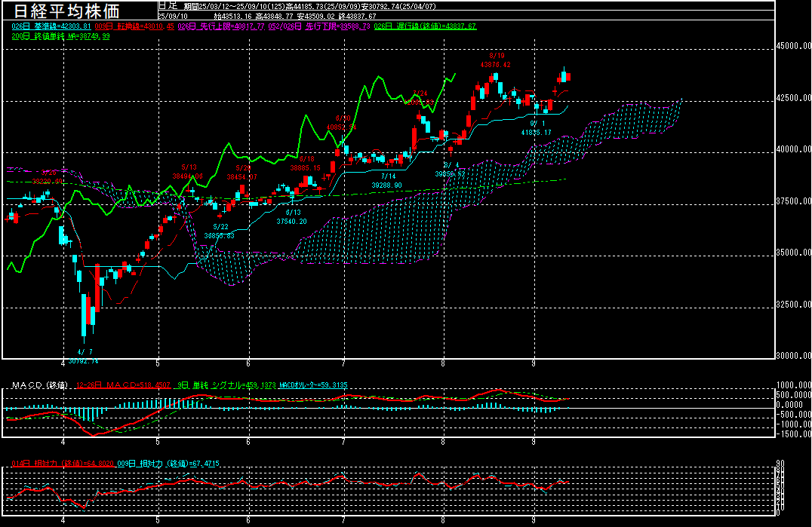Viewport: 812px width, 527px height.
Task: Click the 37500.00 price axis label
Action: (793, 201)
